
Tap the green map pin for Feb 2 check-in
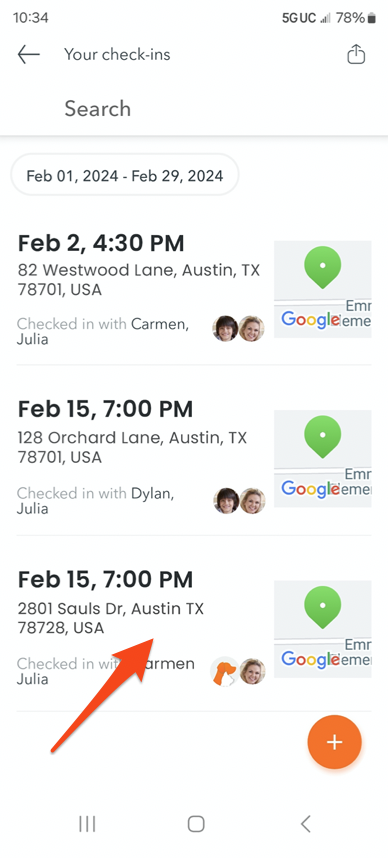pyautogui.click(x=322, y=267)
